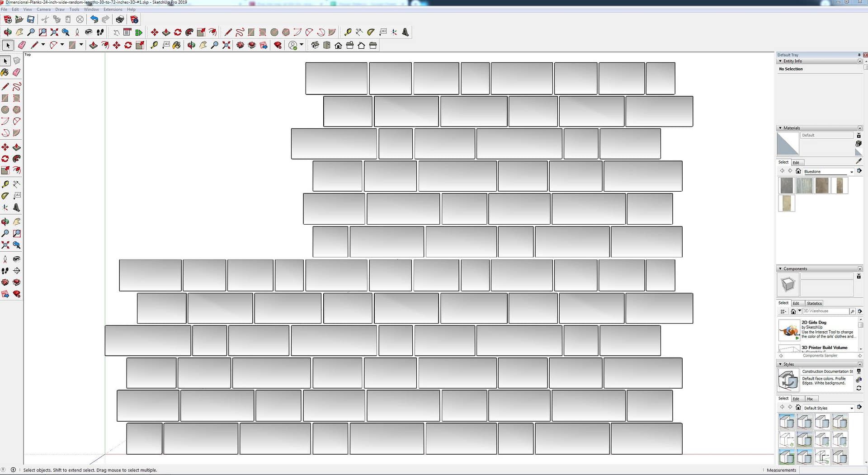
Task: Open the Extensions menu
Action: click(x=113, y=9)
